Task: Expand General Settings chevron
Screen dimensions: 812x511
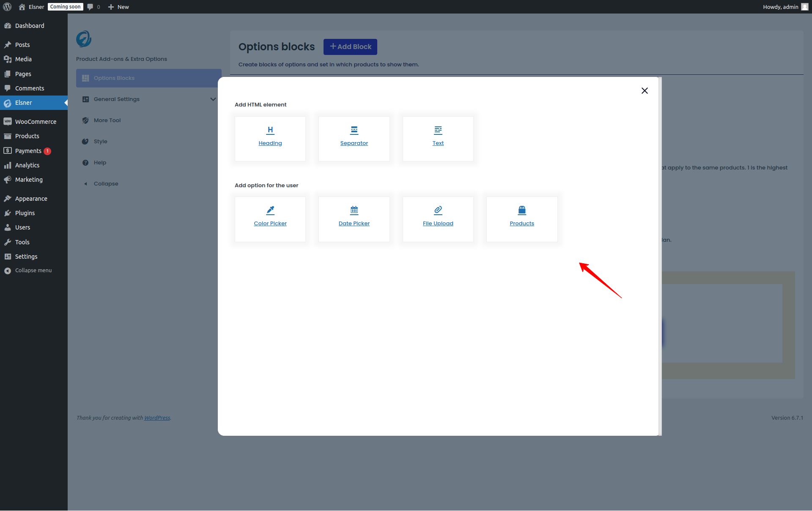Action: (213, 99)
